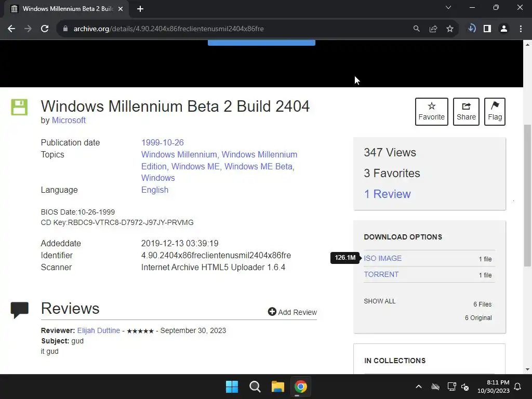Open the English language link

[x=155, y=190]
